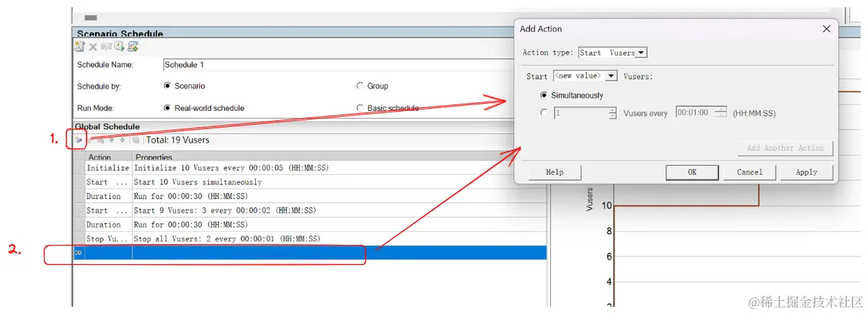The width and height of the screenshot is (868, 314).
Task: Click the Total: 19 Vusers label
Action: click(x=178, y=140)
